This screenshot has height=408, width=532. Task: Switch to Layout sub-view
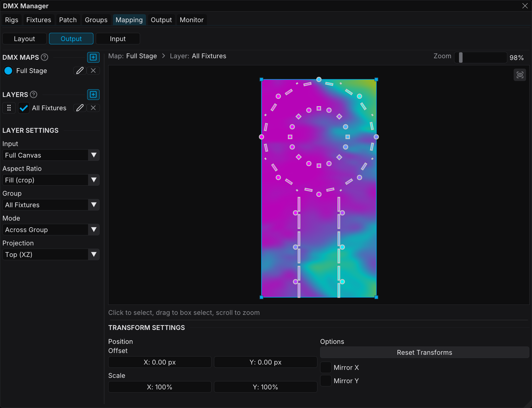[25, 39]
